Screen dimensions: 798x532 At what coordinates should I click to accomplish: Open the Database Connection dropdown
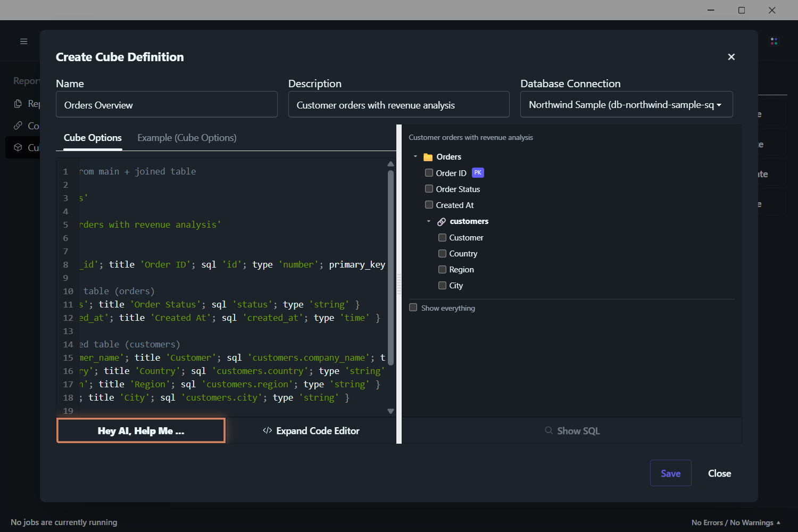click(x=626, y=104)
